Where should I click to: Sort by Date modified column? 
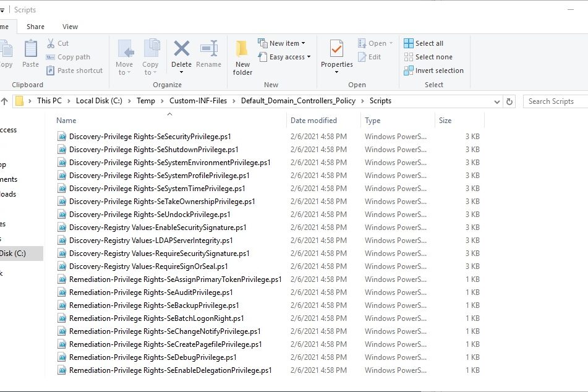313,121
